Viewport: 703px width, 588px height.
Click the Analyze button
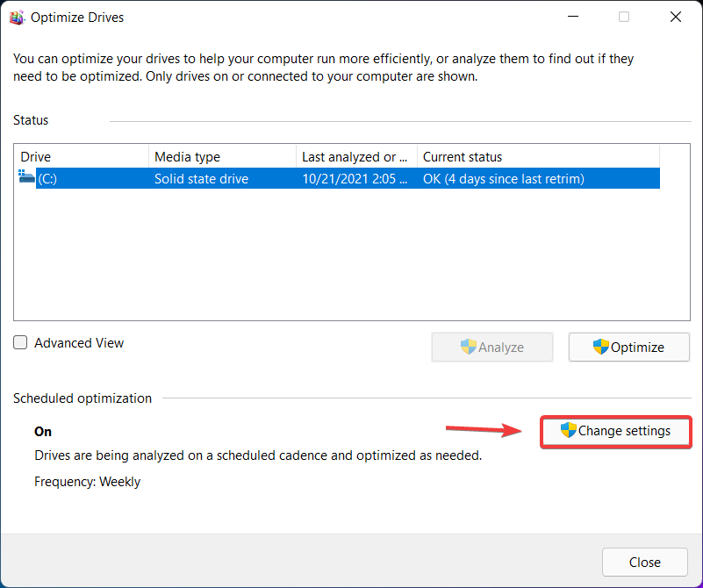pyautogui.click(x=491, y=347)
